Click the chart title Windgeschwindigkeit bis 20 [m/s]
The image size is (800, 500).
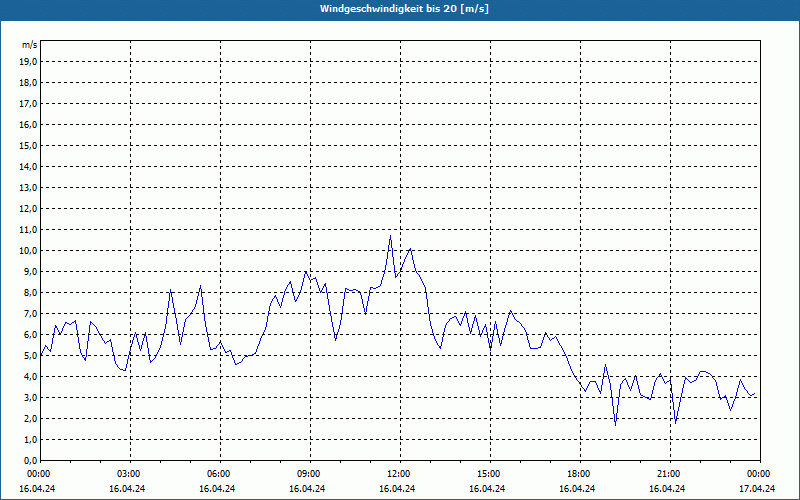point(404,9)
